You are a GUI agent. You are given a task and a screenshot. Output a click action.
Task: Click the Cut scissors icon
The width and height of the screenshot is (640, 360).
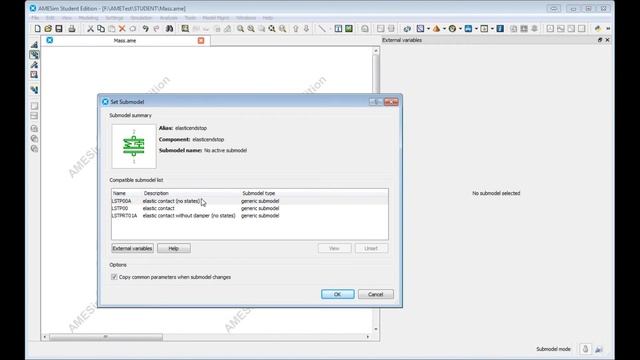click(x=90, y=29)
